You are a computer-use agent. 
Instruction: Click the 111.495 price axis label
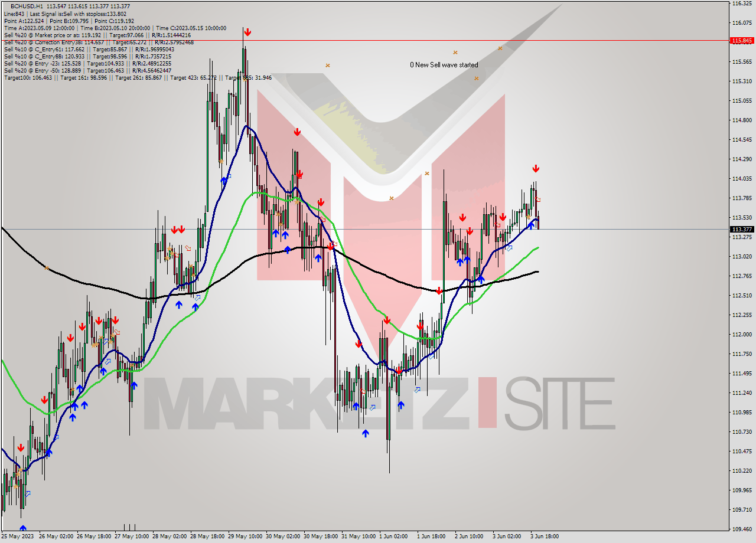tap(741, 373)
